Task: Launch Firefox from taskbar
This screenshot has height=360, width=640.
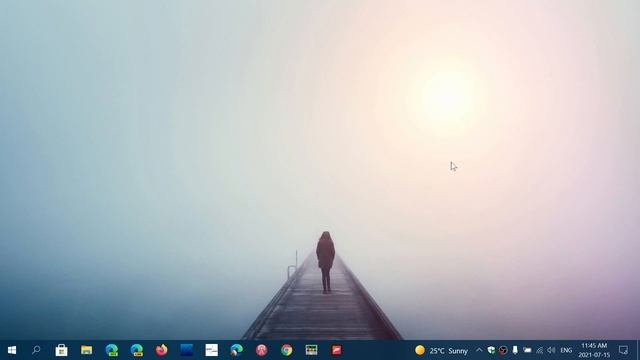Action: tap(162, 350)
